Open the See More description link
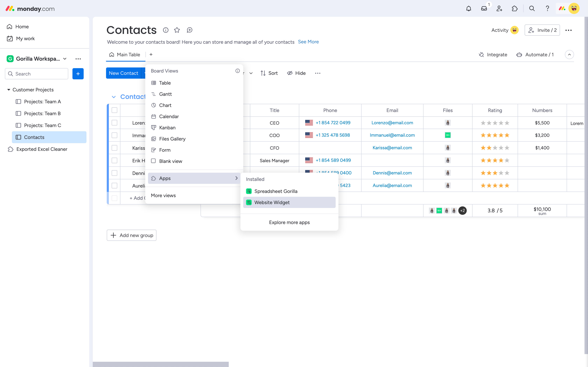The height and width of the screenshot is (367, 588). click(308, 42)
